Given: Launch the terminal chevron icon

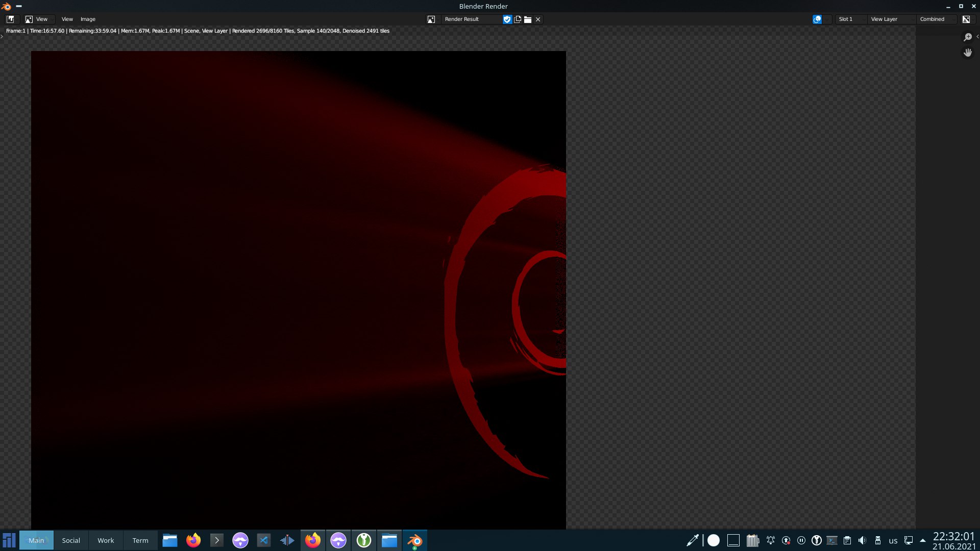Looking at the screenshot, I should (x=217, y=540).
